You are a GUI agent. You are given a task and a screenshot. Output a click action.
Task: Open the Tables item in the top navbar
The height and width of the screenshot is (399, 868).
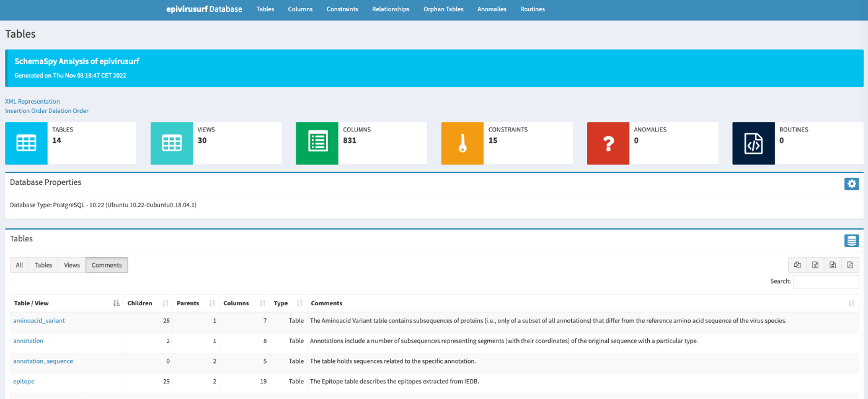[x=265, y=9]
